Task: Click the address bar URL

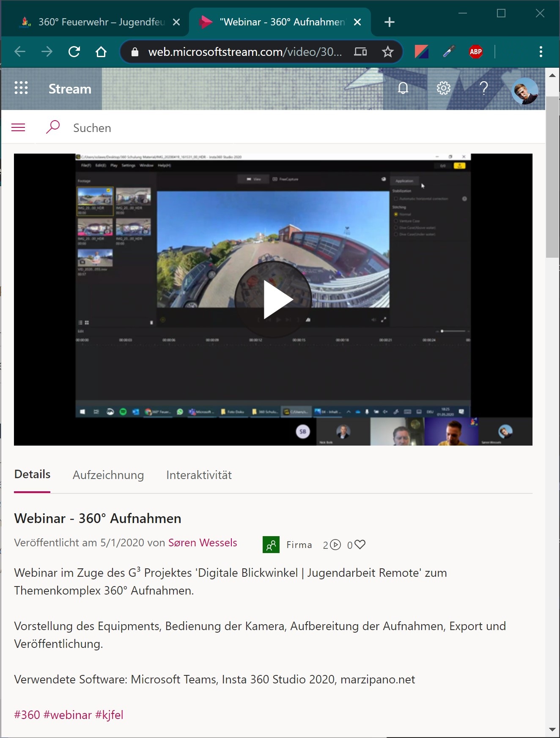Action: pyautogui.click(x=245, y=52)
